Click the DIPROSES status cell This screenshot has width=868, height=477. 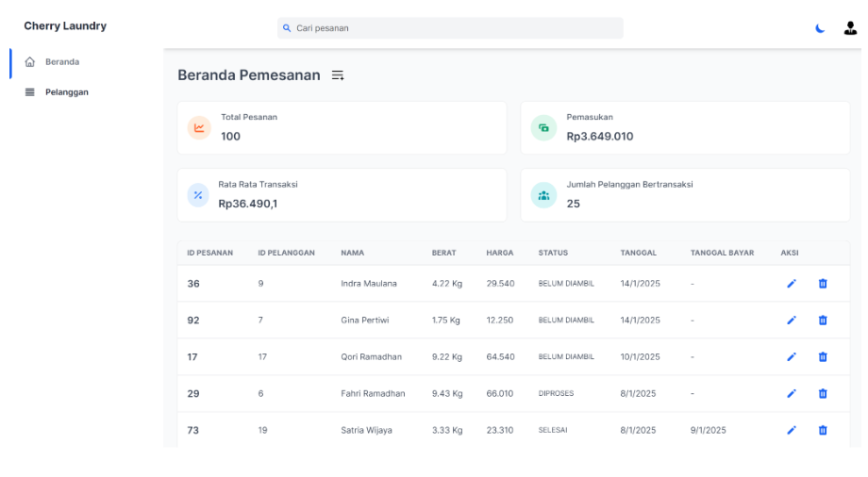tap(556, 393)
